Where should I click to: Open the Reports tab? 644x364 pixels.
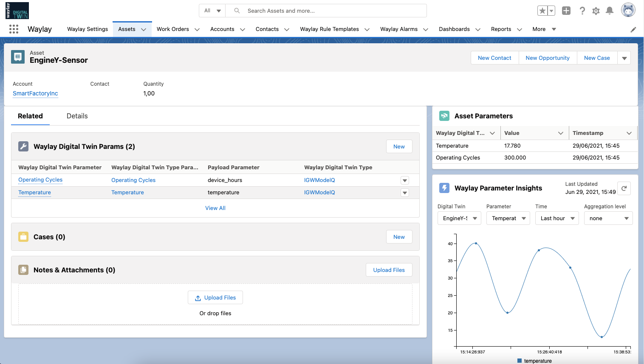pyautogui.click(x=501, y=29)
